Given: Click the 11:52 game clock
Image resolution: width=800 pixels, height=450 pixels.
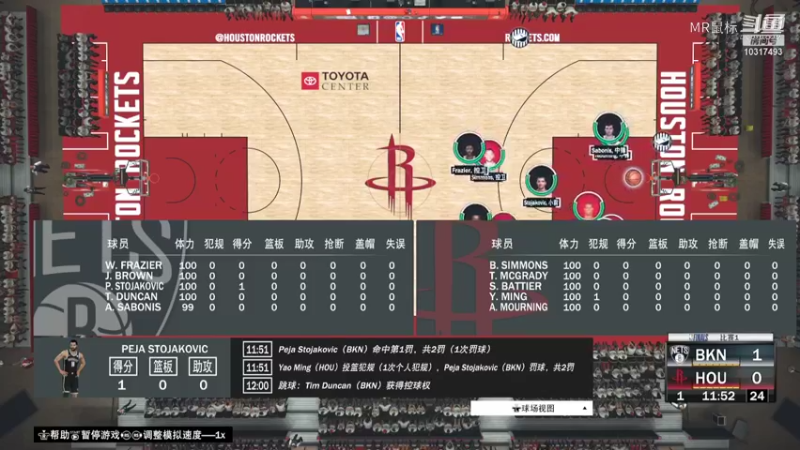Looking at the screenshot, I should [x=718, y=396].
